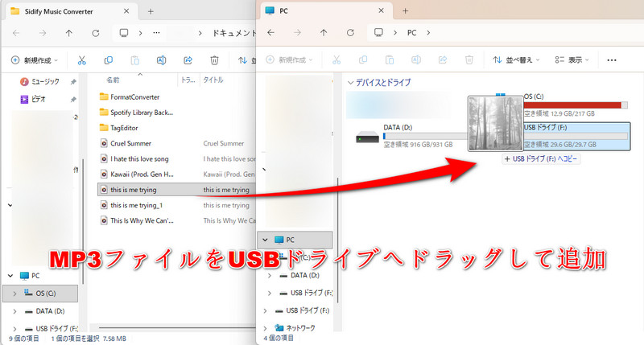
Task: Select ビデオ in quick access sidebar
Action: (33, 99)
